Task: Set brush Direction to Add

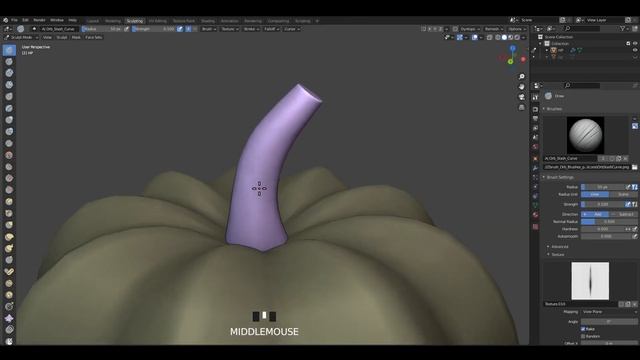Action: [x=595, y=214]
